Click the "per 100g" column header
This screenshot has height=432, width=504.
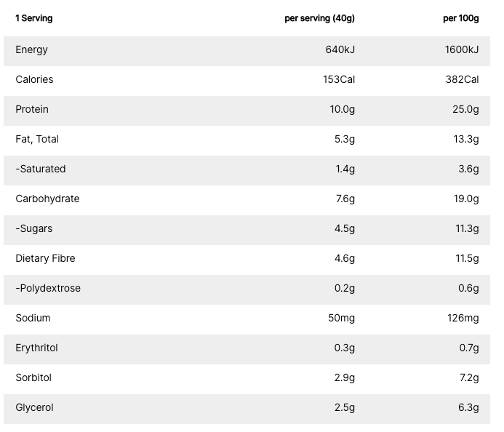pos(461,18)
